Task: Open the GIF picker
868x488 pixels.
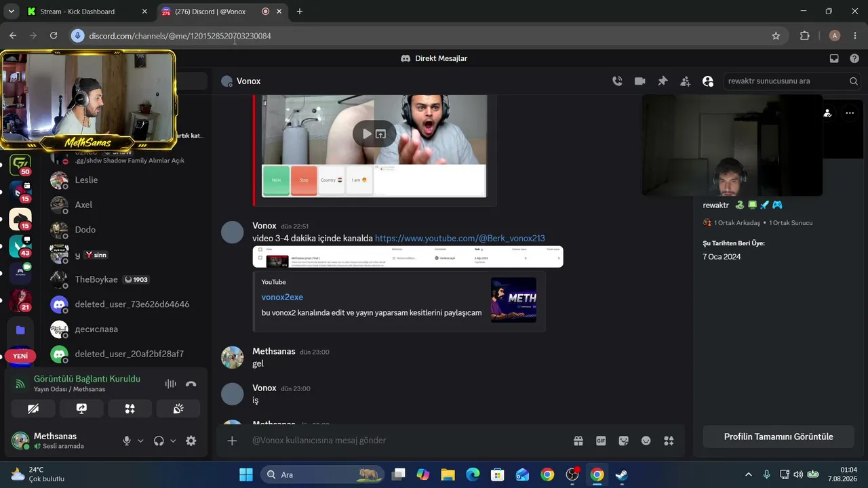Action: tap(601, 441)
